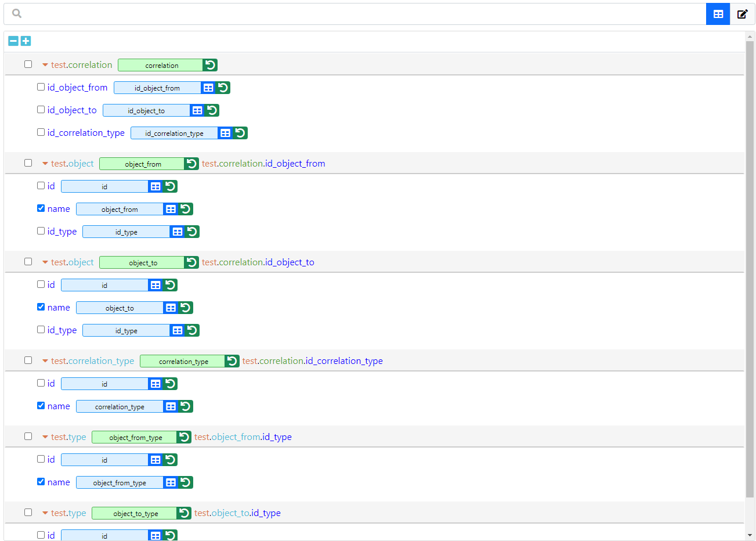
Task: Switch to edit mode using the pencil icon
Action: tap(743, 14)
